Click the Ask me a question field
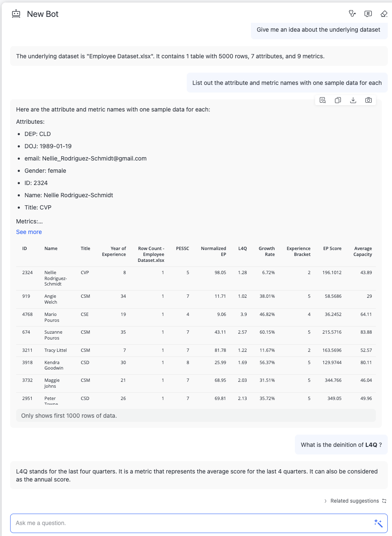 190,523
